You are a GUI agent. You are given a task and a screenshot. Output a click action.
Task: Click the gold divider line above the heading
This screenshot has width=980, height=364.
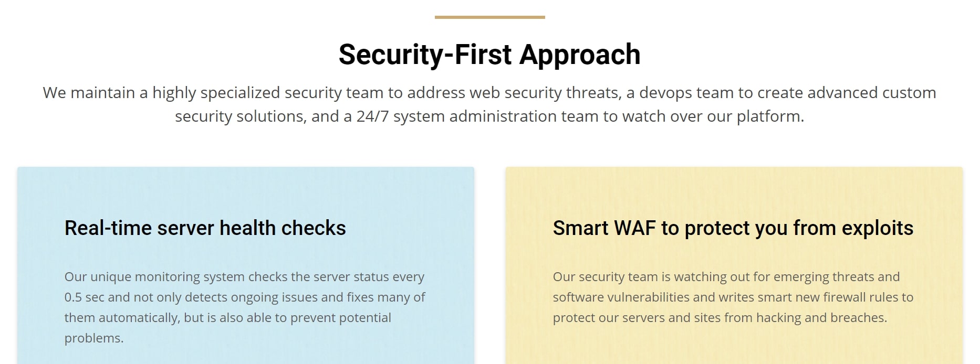[x=489, y=17]
